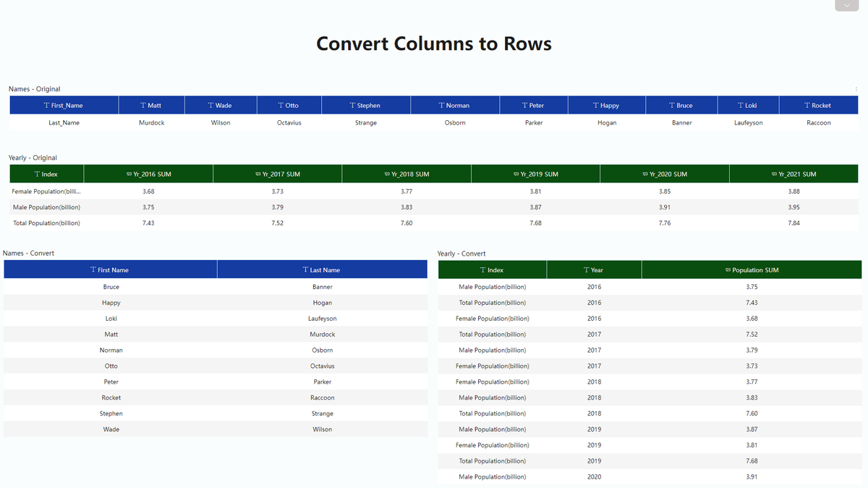Click the 'Names - Original' table title

35,89
